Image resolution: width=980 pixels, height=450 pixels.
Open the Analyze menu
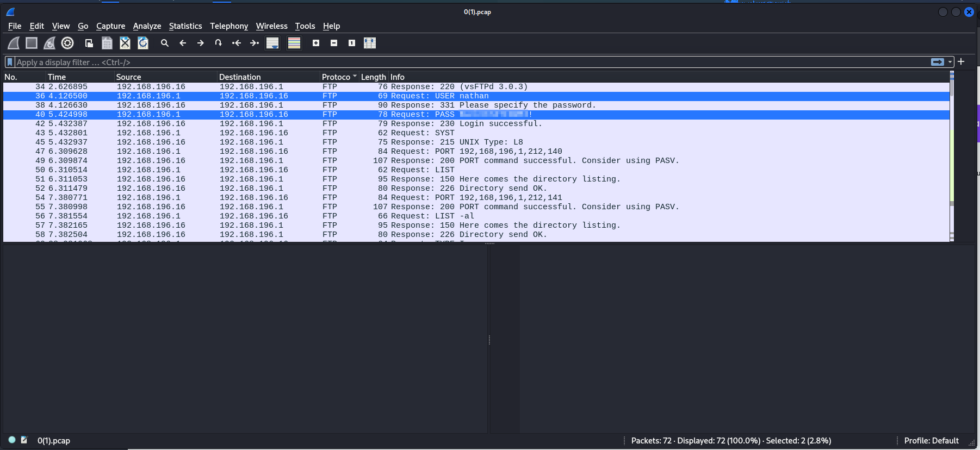point(147,26)
